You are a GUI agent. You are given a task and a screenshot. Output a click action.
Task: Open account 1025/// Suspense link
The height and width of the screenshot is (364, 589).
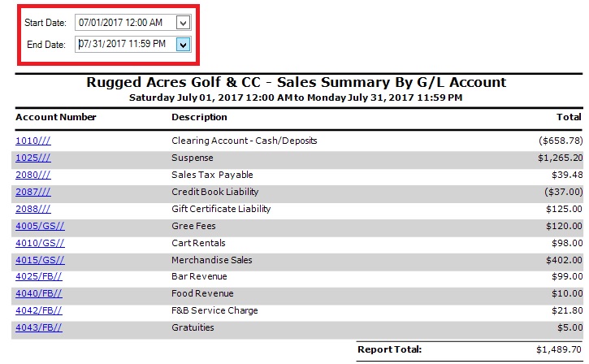32,158
